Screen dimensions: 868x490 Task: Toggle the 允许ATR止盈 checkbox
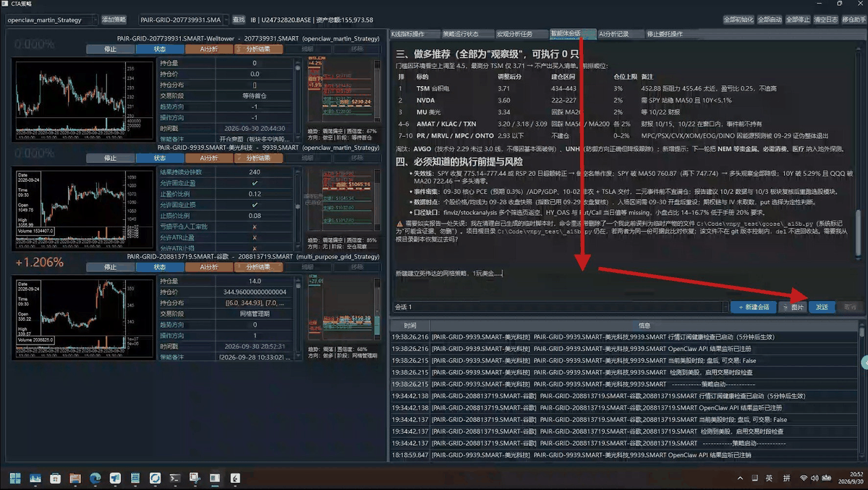pos(255,237)
